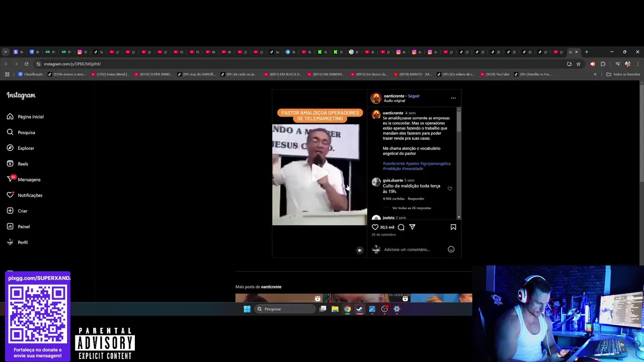Open the Notificações heart icon

[x=10, y=195]
